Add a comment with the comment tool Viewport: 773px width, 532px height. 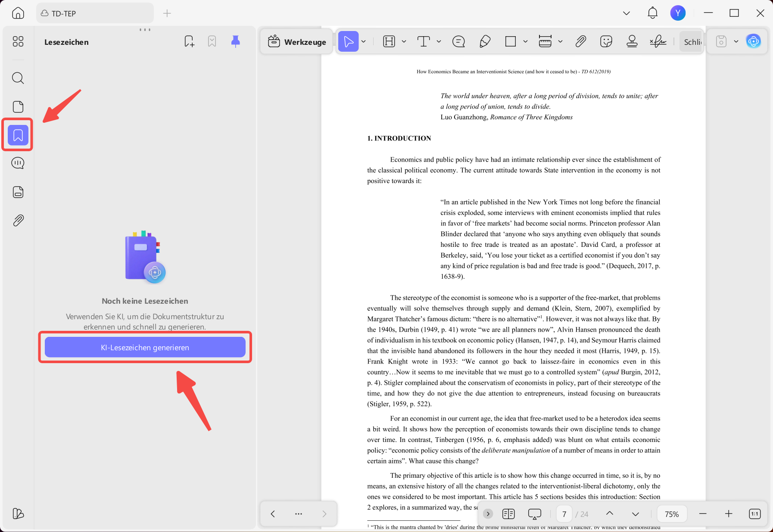458,41
